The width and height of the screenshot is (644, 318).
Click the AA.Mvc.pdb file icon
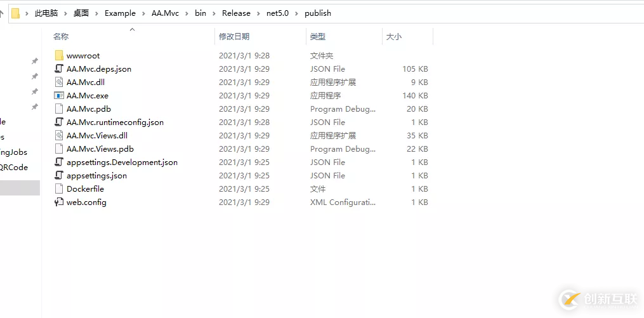coord(59,109)
